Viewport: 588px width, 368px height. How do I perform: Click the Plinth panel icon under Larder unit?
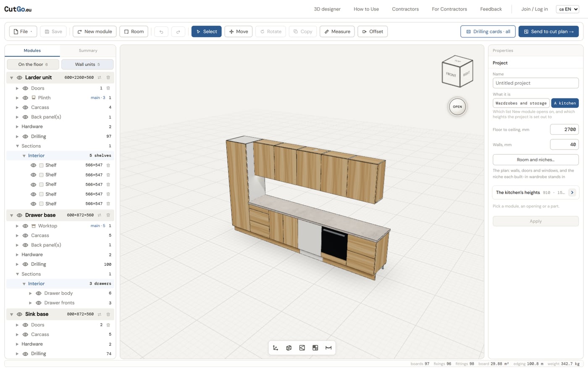(34, 98)
